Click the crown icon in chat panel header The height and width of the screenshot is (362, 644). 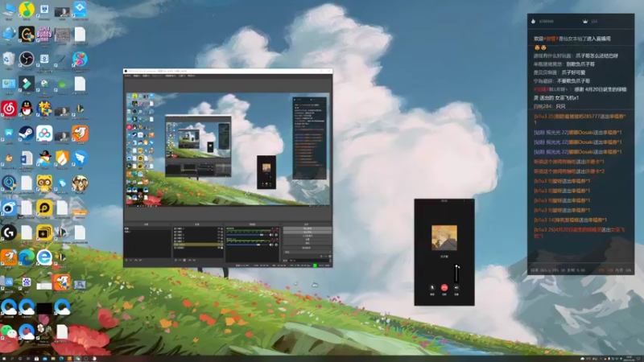[x=585, y=21]
